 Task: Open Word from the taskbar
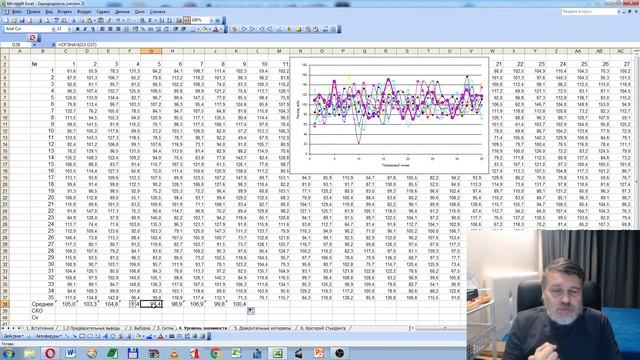(71, 353)
